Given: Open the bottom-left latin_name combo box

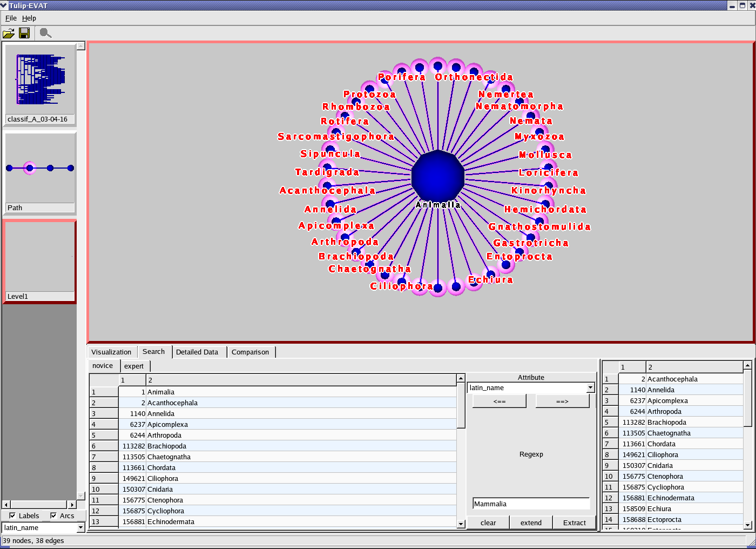Looking at the screenshot, I should coord(80,528).
